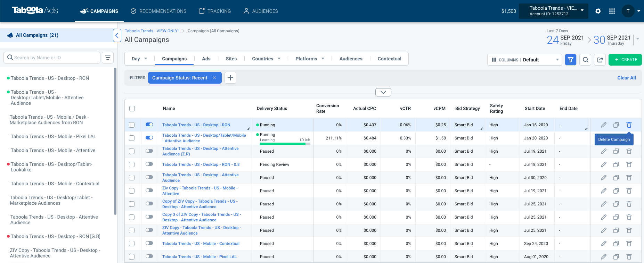Click the user avatar T icon
644x263 pixels.
pyautogui.click(x=628, y=11)
